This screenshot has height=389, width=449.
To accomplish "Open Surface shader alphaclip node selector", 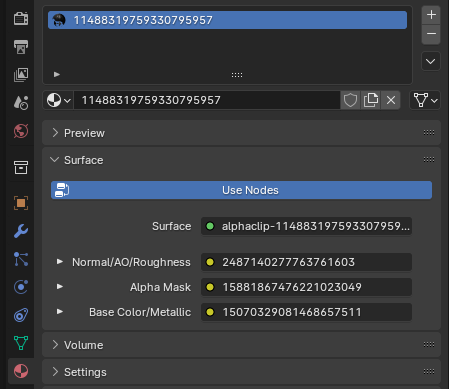I will click(x=306, y=226).
